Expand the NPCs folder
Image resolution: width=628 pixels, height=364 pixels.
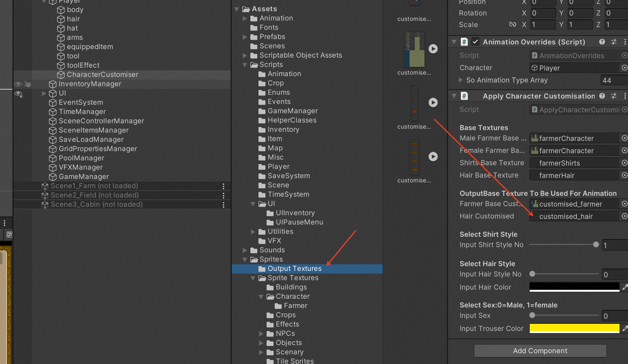(x=261, y=333)
